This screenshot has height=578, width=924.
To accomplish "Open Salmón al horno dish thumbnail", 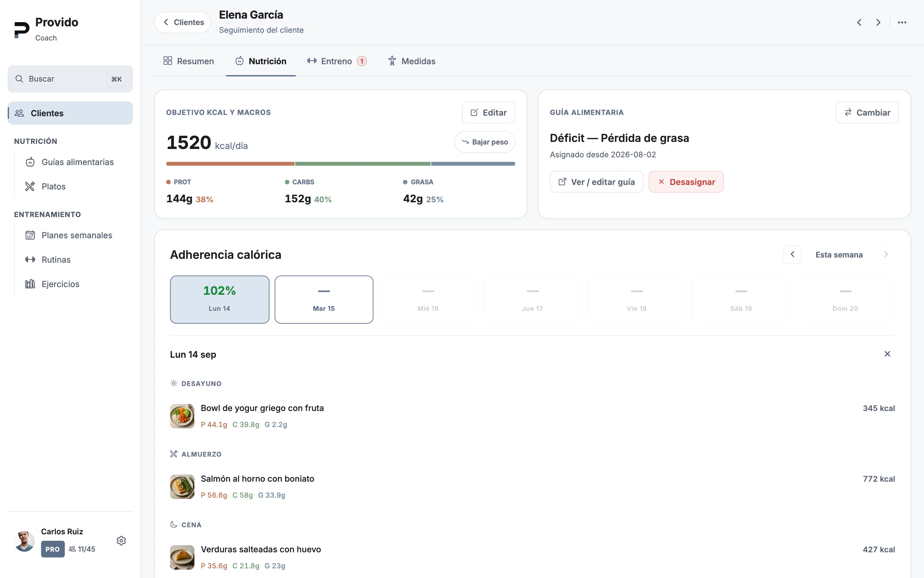I will [x=182, y=486].
